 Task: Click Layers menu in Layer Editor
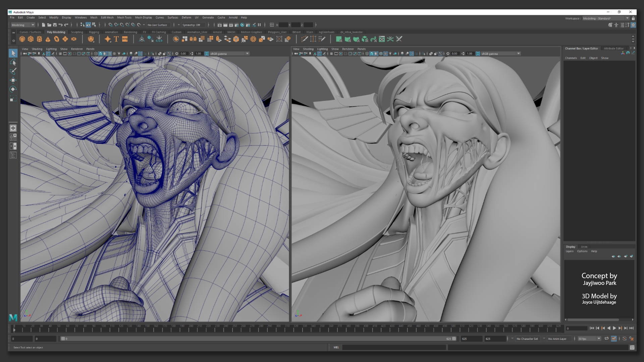pos(570,251)
